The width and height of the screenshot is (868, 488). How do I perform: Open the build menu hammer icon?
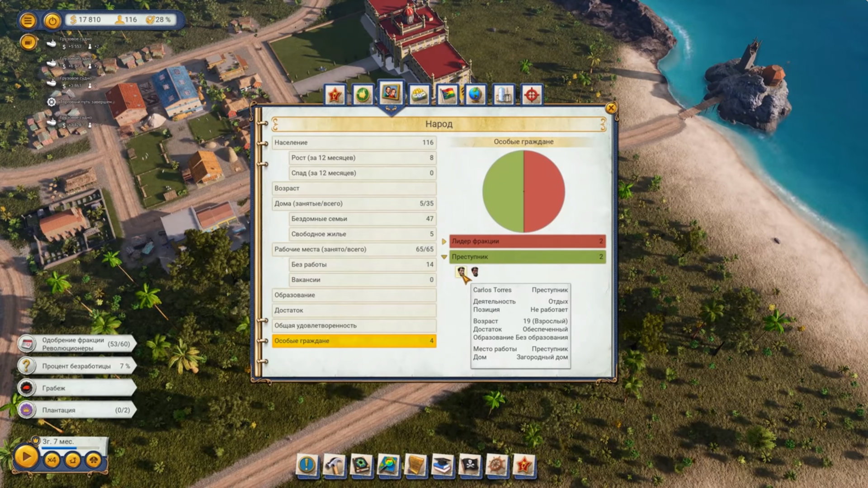[335, 465]
